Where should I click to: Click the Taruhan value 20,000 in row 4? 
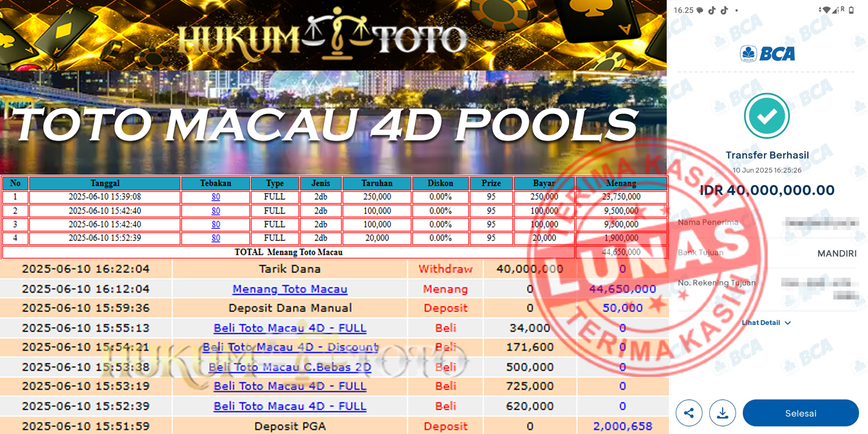point(377,238)
